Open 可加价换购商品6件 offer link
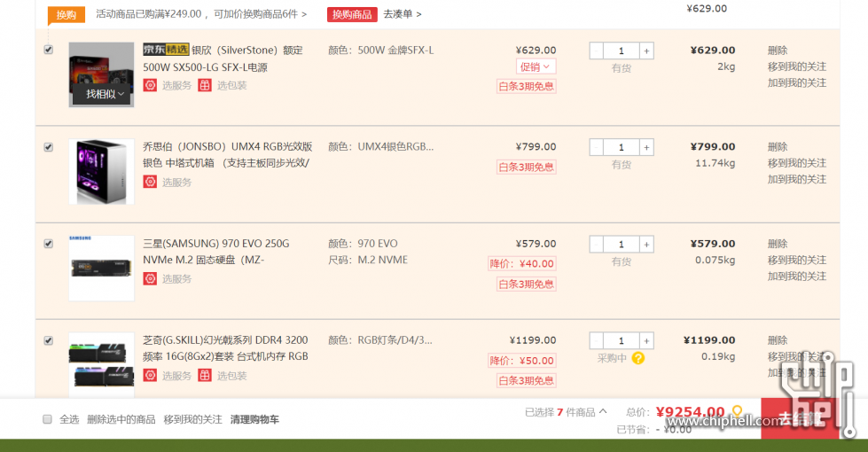Screen dimensions: 868x452 coord(260,14)
